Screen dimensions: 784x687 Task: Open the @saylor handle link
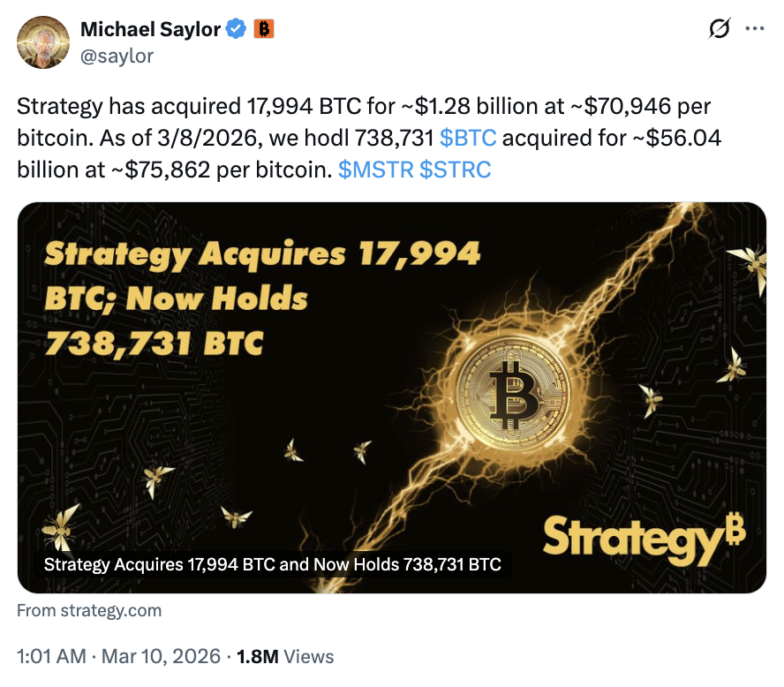(x=117, y=56)
